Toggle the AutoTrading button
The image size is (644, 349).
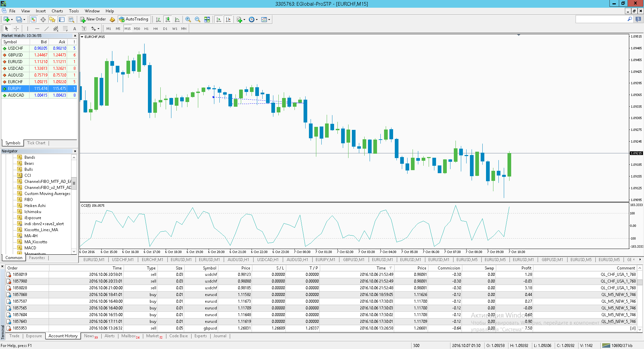[133, 19]
